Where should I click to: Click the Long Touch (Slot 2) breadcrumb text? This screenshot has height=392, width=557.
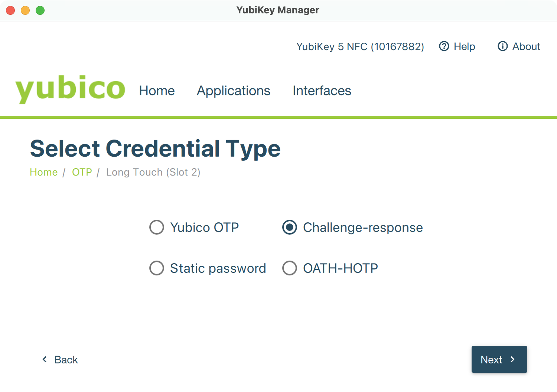[153, 172]
